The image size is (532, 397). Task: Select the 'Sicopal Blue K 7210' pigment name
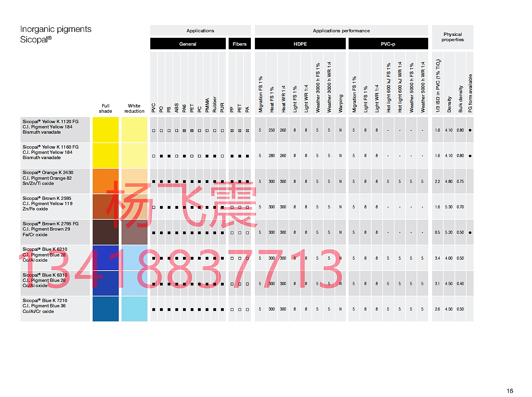[x=45, y=300]
